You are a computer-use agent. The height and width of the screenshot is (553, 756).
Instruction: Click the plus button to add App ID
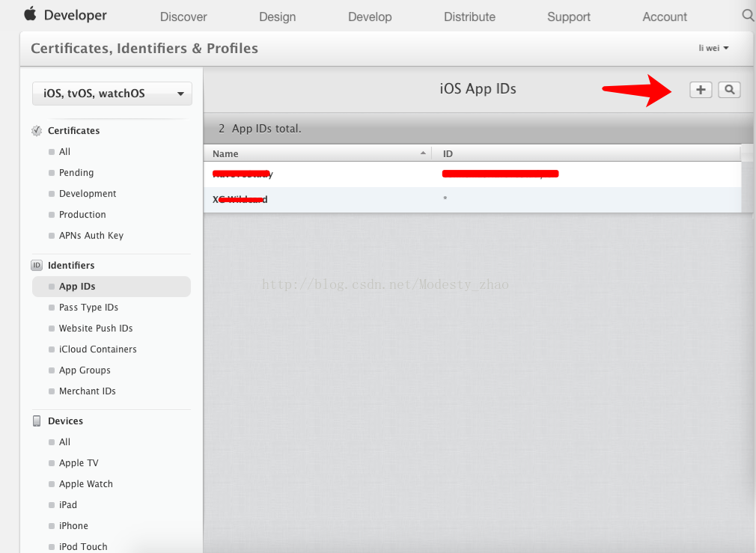pyautogui.click(x=701, y=90)
